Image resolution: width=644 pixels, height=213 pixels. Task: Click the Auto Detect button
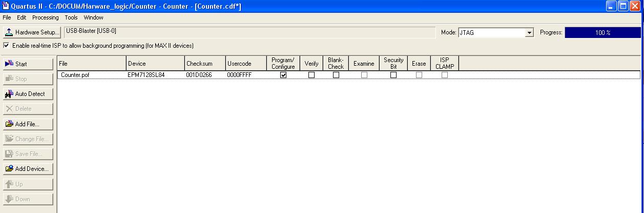pos(28,94)
